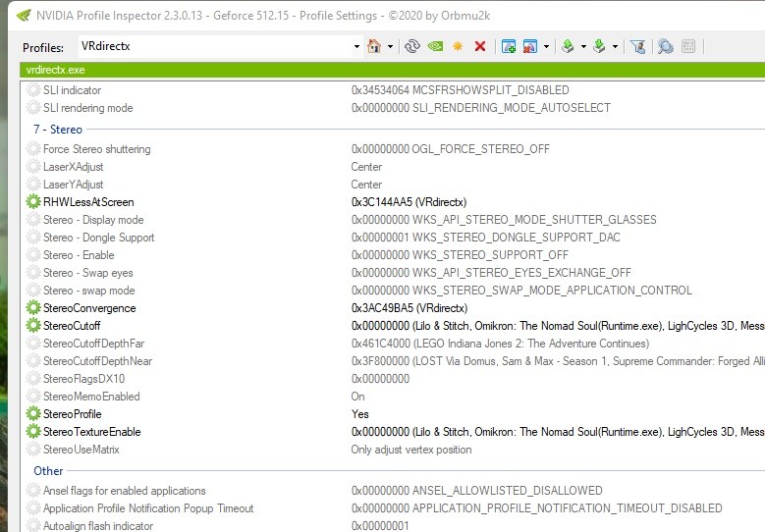The height and width of the screenshot is (532, 765).
Task: Reset RHWLessAtScreen via its green gear
Action: (33, 201)
